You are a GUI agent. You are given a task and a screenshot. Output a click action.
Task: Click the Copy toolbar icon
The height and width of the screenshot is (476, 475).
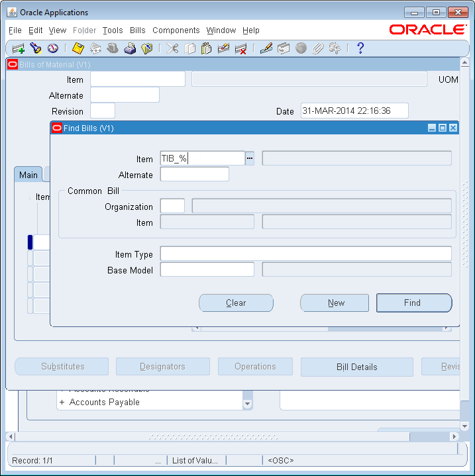(x=190, y=48)
